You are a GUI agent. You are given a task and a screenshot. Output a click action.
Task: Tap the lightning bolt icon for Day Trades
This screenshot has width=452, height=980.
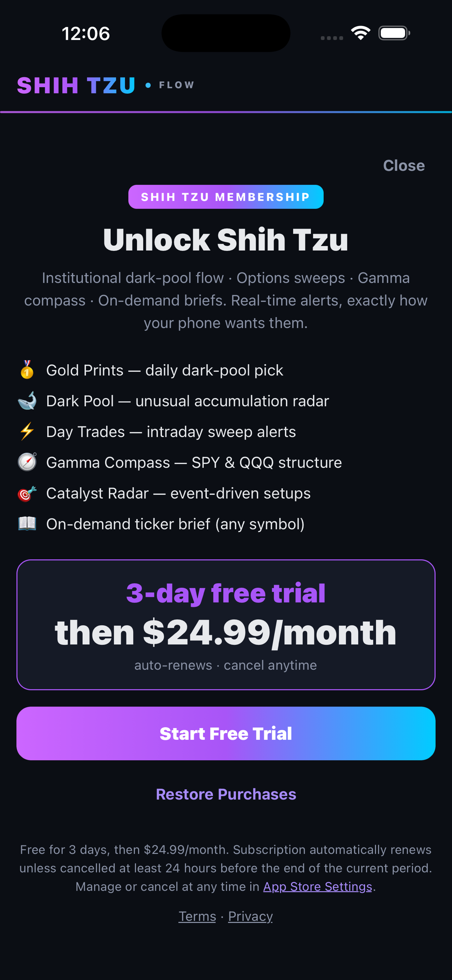pos(27,431)
